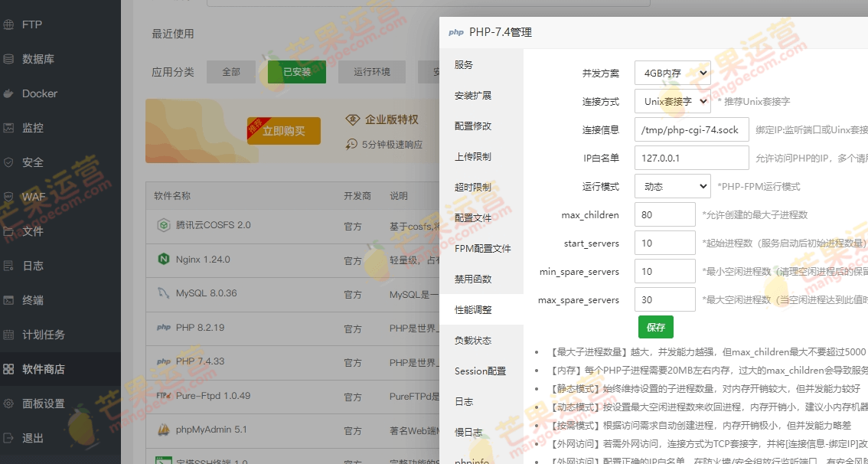Open the Disabled Functions tab

click(x=473, y=279)
